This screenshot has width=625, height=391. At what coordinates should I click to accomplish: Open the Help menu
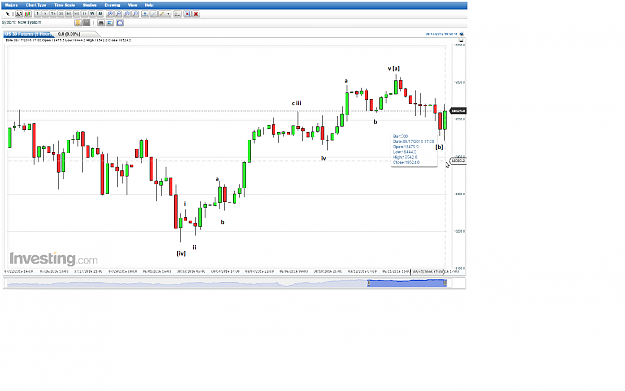tap(149, 5)
